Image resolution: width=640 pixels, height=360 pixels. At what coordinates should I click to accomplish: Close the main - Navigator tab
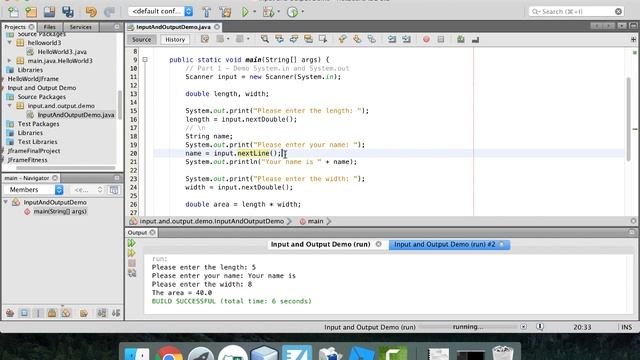(x=55, y=178)
